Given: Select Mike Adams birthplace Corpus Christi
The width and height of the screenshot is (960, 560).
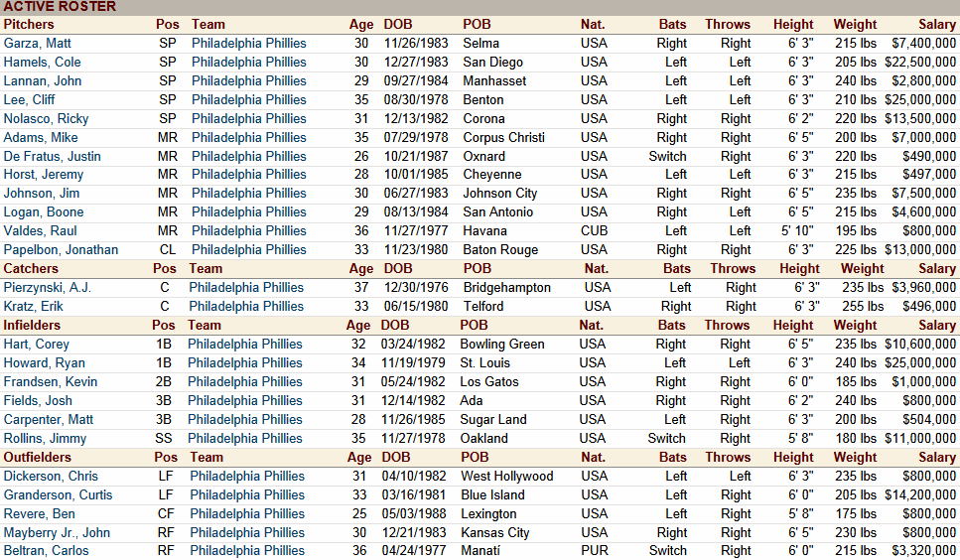Looking at the screenshot, I should pyautogui.click(x=504, y=138).
